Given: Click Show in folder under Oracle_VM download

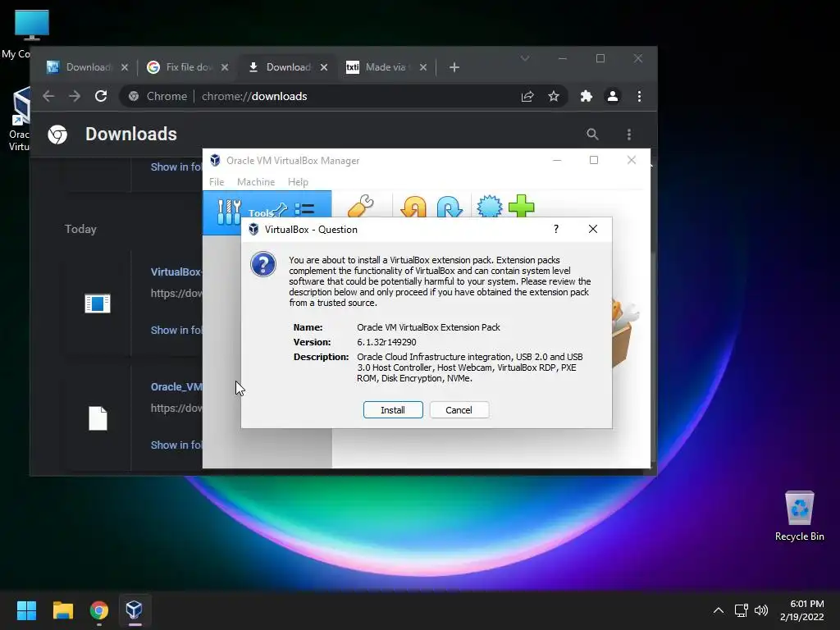Looking at the screenshot, I should point(176,445).
